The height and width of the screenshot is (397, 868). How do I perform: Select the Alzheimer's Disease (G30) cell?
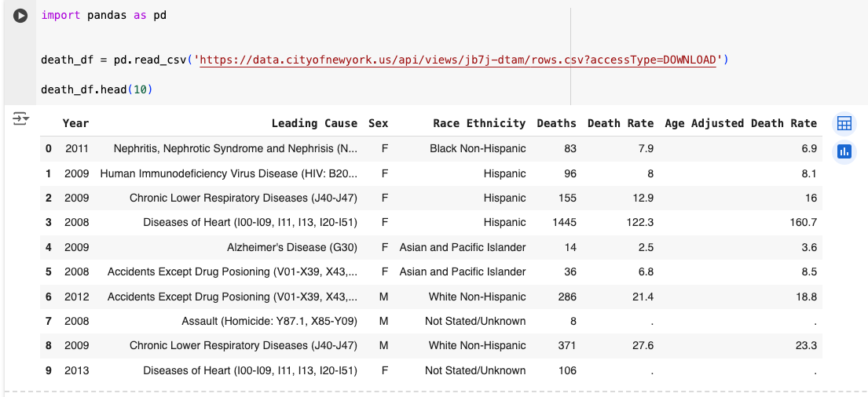pyautogui.click(x=291, y=247)
